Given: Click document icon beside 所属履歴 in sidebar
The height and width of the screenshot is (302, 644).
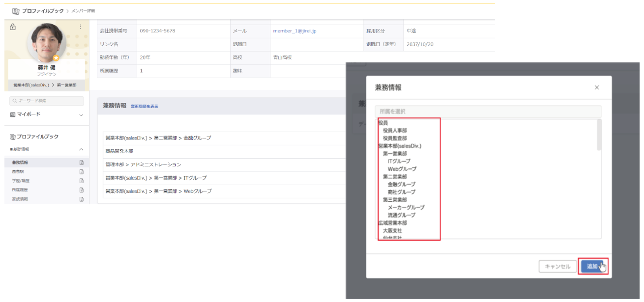Looking at the screenshot, I should [x=82, y=190].
